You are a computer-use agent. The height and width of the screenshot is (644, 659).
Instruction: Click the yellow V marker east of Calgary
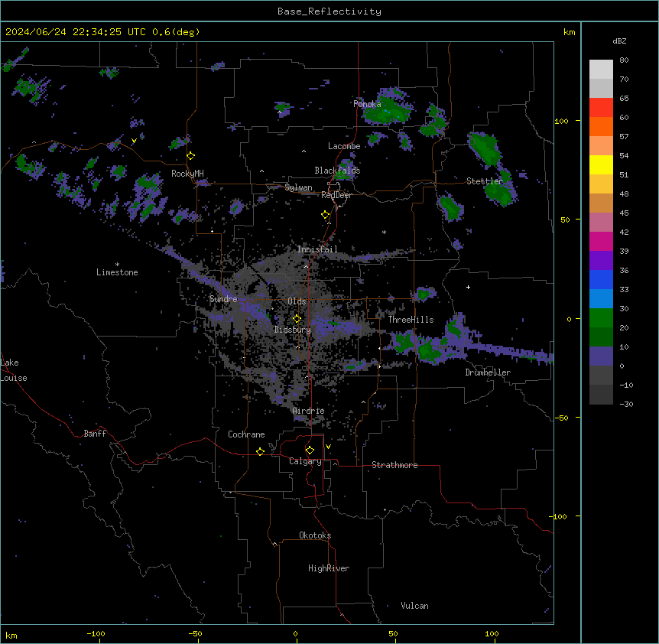(328, 447)
